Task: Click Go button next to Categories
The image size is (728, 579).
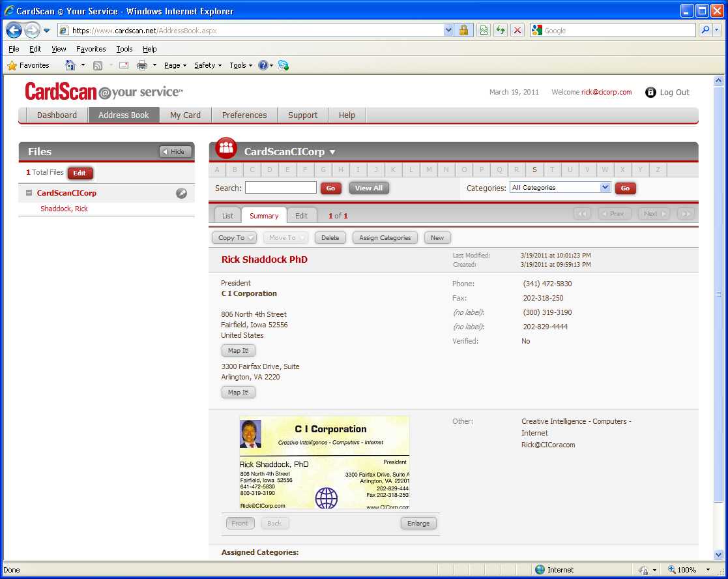Action: (x=626, y=188)
